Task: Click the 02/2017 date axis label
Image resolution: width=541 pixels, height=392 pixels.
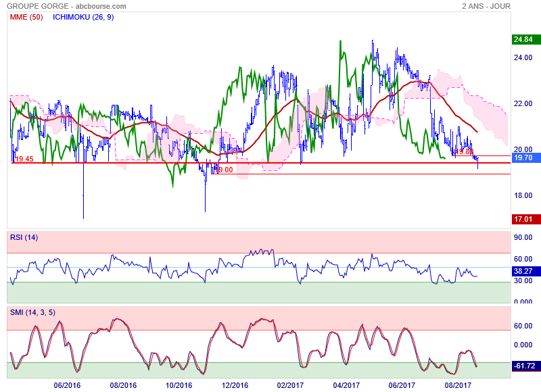Action: 290,385
